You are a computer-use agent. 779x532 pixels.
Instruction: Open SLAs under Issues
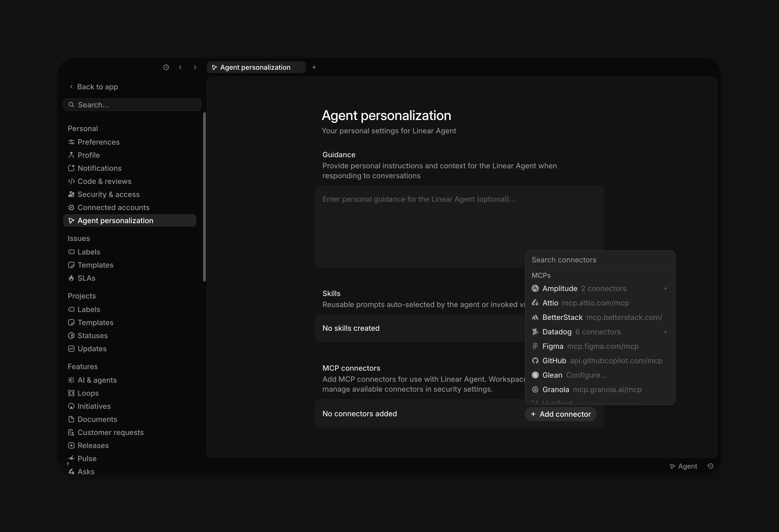[x=130, y=278]
